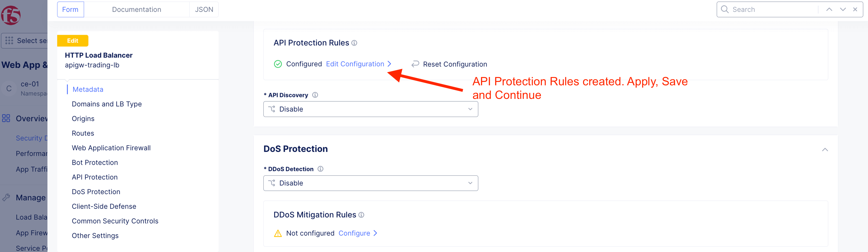Click inside the Search field
Screen dimensions: 868x252
point(773,9)
